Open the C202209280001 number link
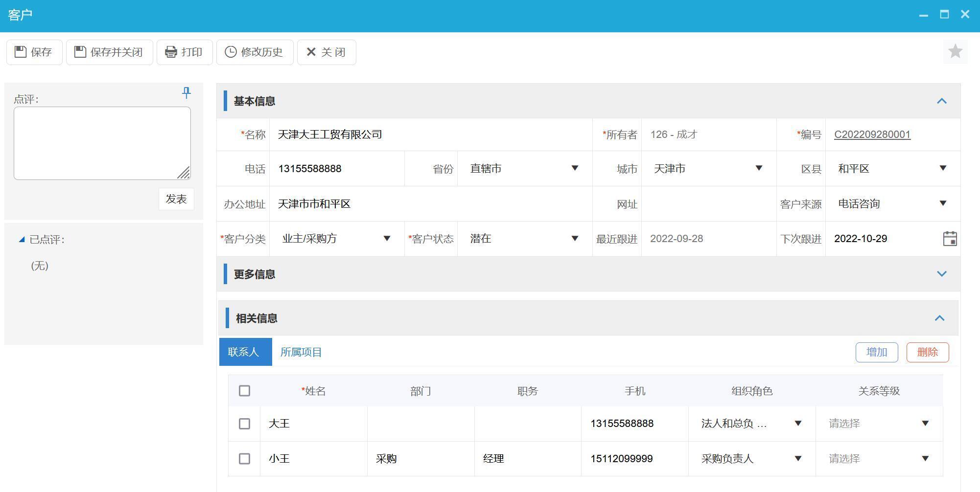This screenshot has height=492, width=980. coord(872,134)
